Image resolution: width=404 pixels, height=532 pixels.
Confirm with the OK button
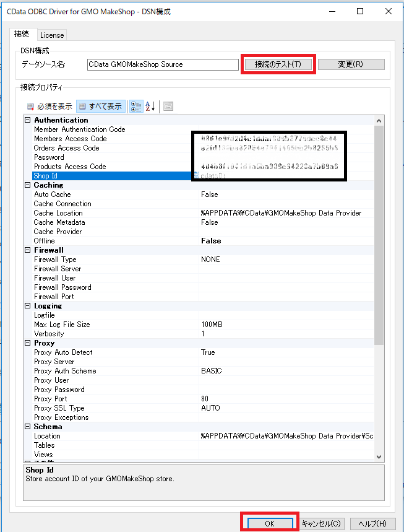[270, 523]
